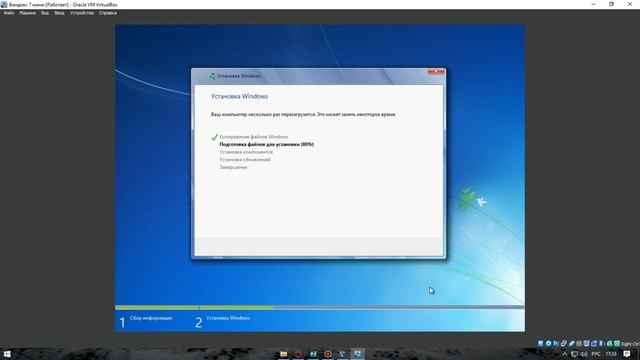This screenshot has height=360, width=640.
Task: Click the Right Ctrl host key label
Action: coord(631,344)
